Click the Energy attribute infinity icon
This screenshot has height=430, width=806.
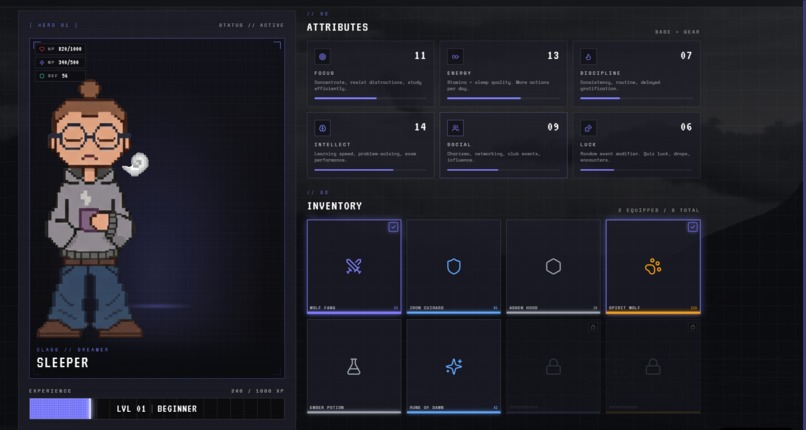click(455, 57)
